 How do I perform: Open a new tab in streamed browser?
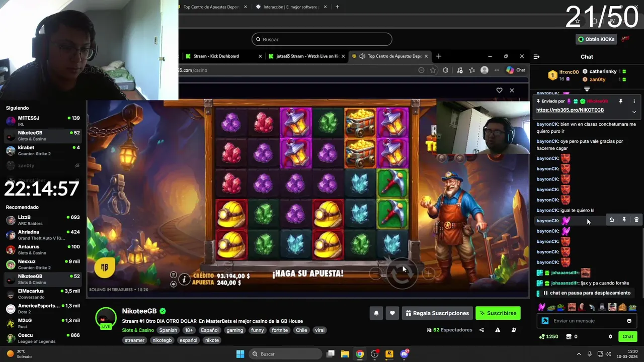tap(438, 56)
